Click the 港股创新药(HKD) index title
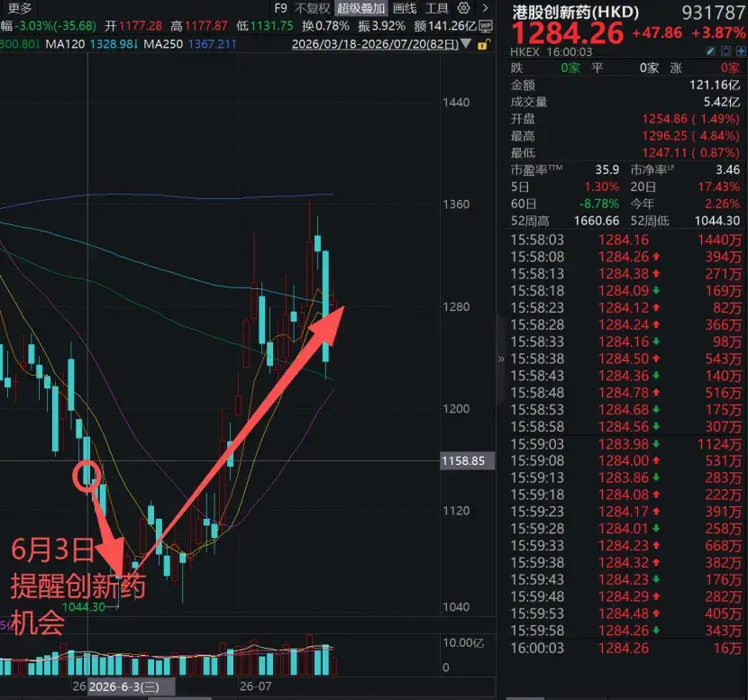The height and width of the screenshot is (700, 748). click(575, 12)
